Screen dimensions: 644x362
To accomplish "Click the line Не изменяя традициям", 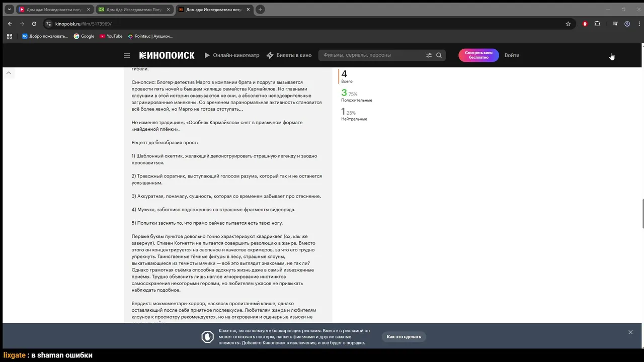I will click(x=217, y=126).
